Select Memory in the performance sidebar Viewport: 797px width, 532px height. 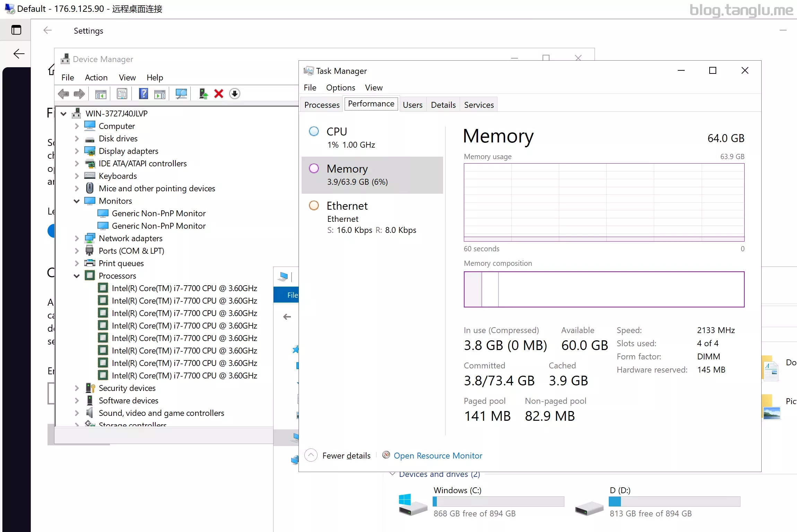(x=372, y=175)
